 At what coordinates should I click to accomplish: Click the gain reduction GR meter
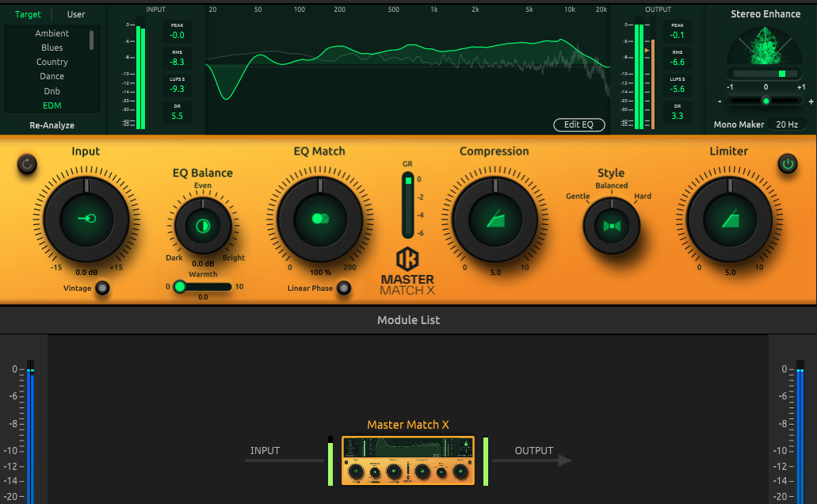pyautogui.click(x=408, y=204)
